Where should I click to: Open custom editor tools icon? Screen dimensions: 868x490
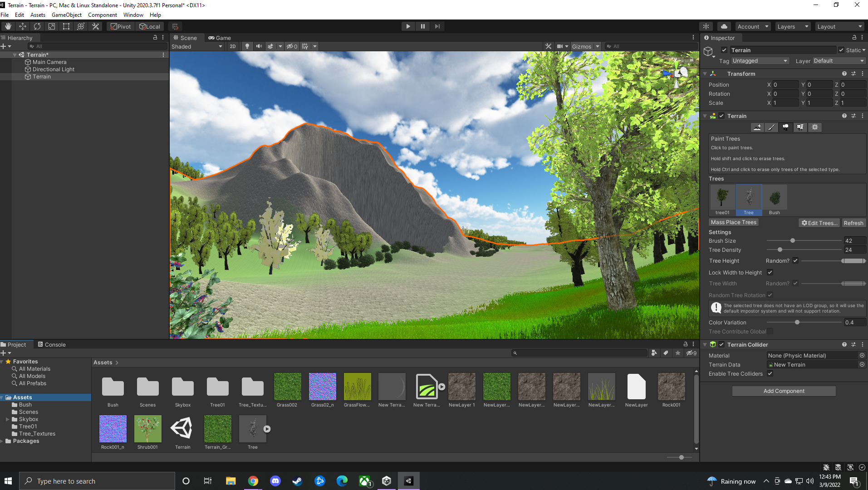click(x=96, y=26)
